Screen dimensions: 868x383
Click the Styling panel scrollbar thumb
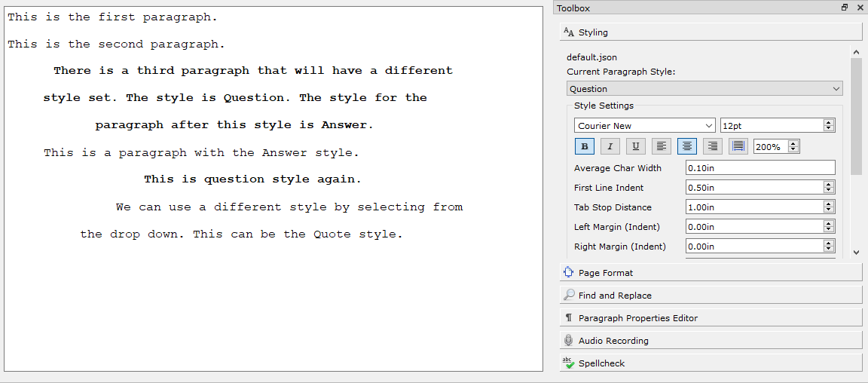(856, 118)
